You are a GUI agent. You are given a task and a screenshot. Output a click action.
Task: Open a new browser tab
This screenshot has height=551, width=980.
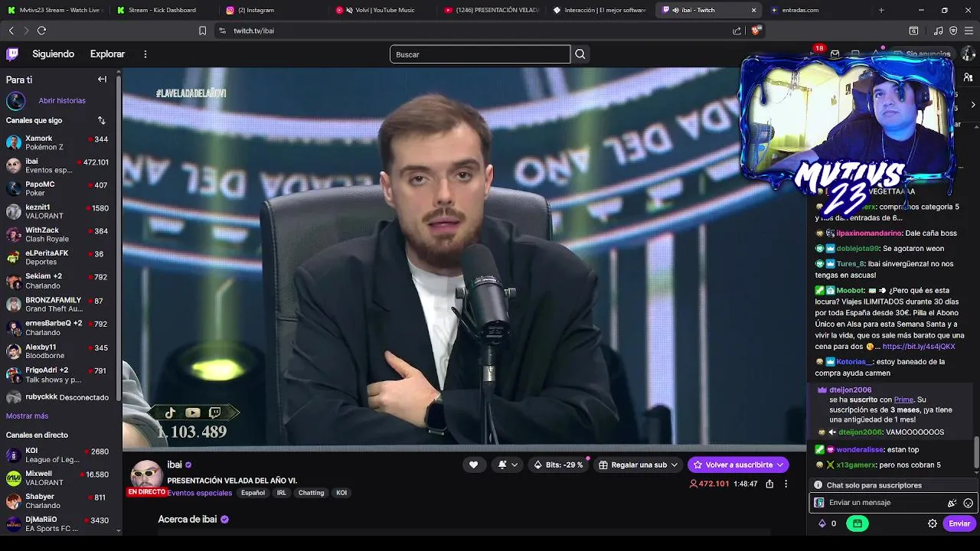[881, 10]
